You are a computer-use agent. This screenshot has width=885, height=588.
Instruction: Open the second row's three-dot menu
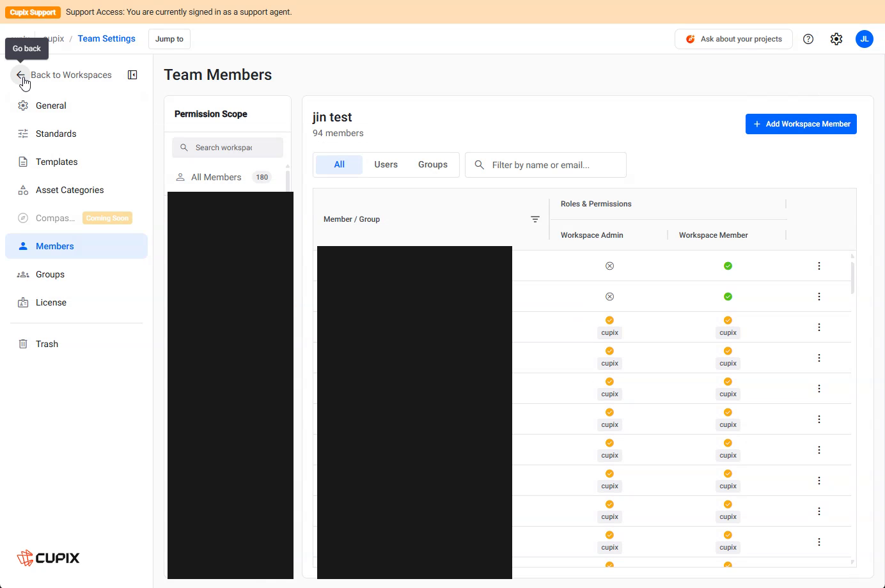point(819,297)
